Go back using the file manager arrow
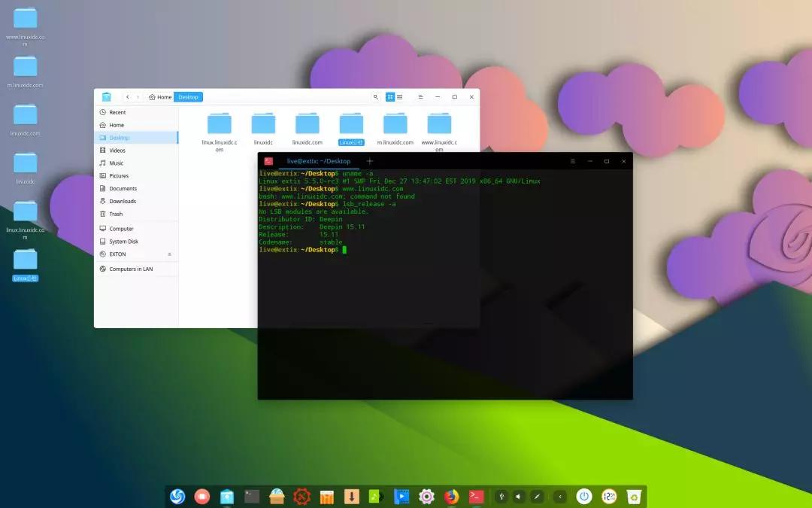The image size is (812, 508). point(128,97)
